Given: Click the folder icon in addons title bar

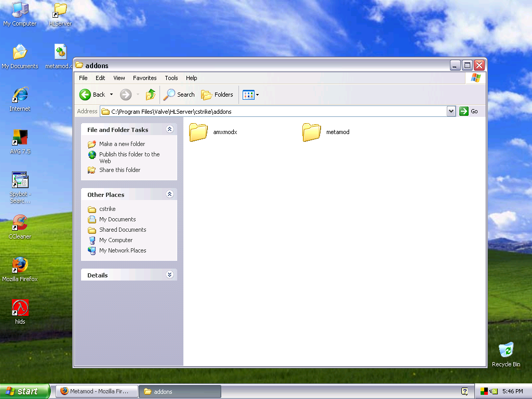Looking at the screenshot, I should 79,65.
